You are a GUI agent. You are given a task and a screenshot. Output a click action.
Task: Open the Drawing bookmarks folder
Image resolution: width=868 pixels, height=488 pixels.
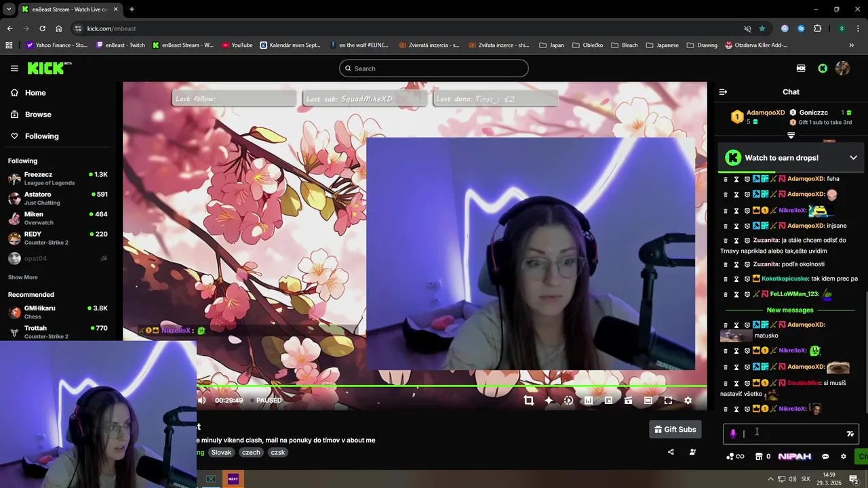click(702, 45)
